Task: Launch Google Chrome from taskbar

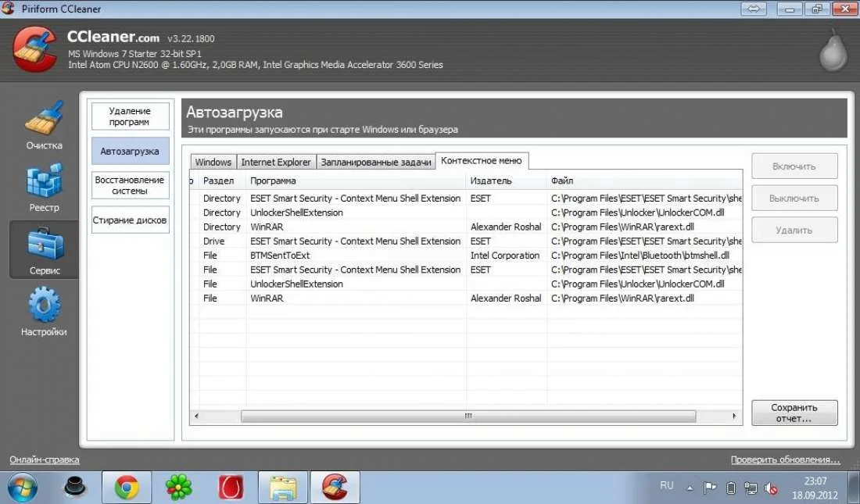Action: coord(127,487)
